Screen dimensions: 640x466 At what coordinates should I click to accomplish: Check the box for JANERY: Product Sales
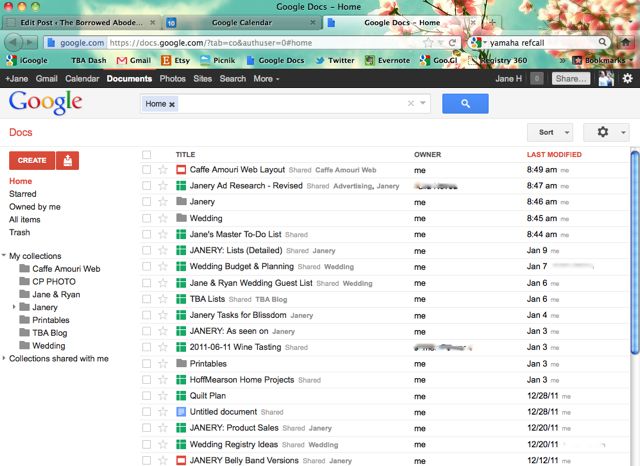147,428
